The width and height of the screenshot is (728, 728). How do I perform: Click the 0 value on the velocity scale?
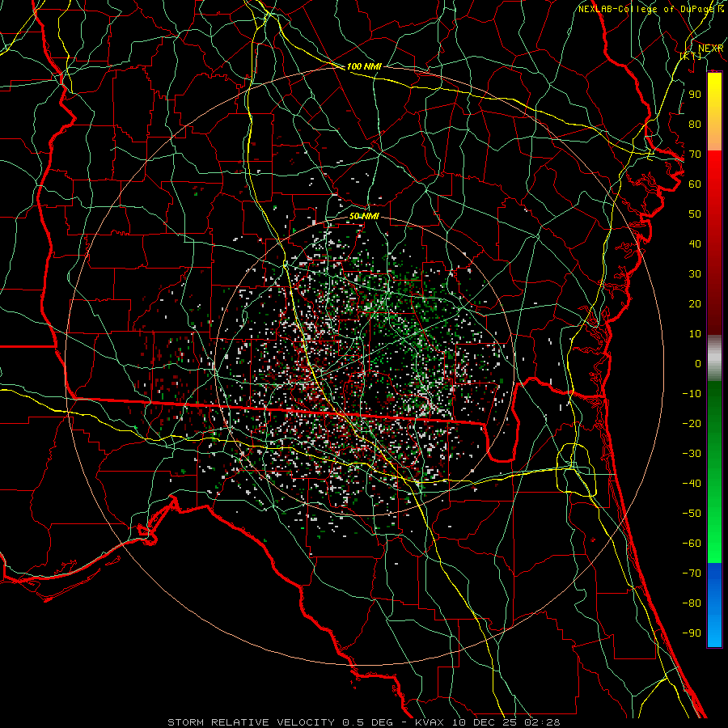pyautogui.click(x=698, y=363)
